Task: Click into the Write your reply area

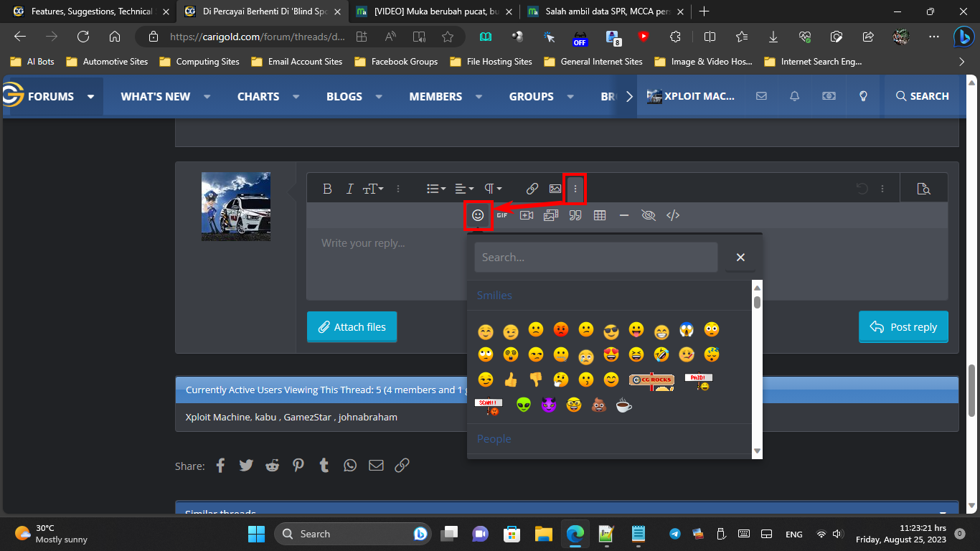Action: tap(627, 264)
